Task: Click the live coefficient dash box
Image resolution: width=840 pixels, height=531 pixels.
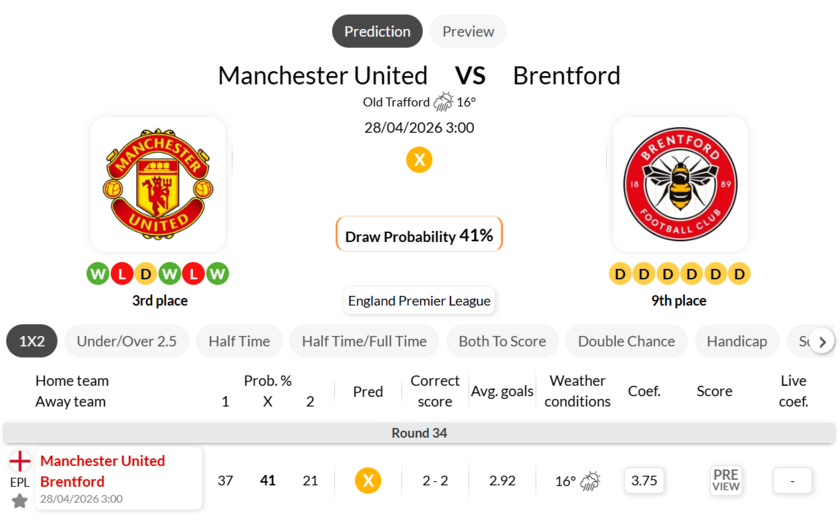Action: [792, 481]
